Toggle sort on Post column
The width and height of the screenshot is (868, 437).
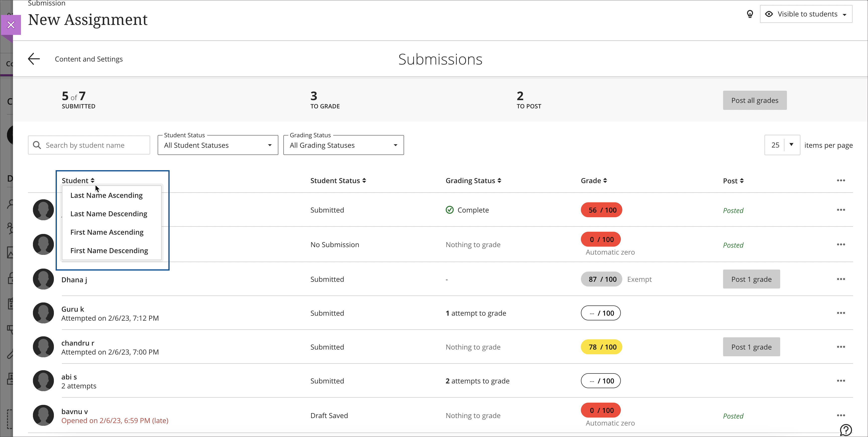click(x=733, y=181)
